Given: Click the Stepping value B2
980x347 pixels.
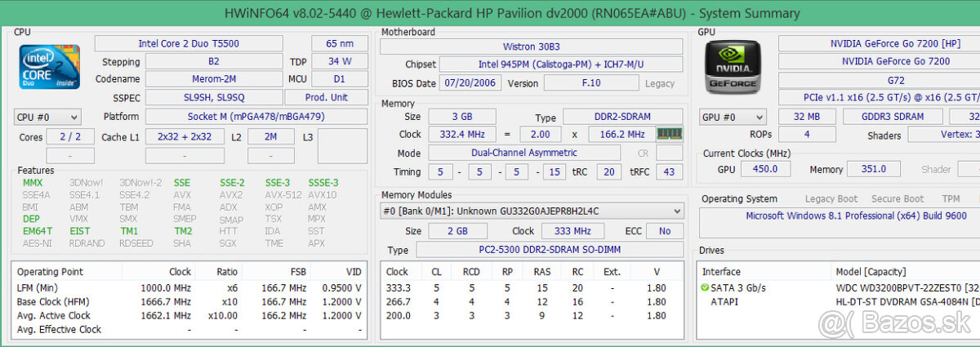Looking at the screenshot, I should coord(214,61).
